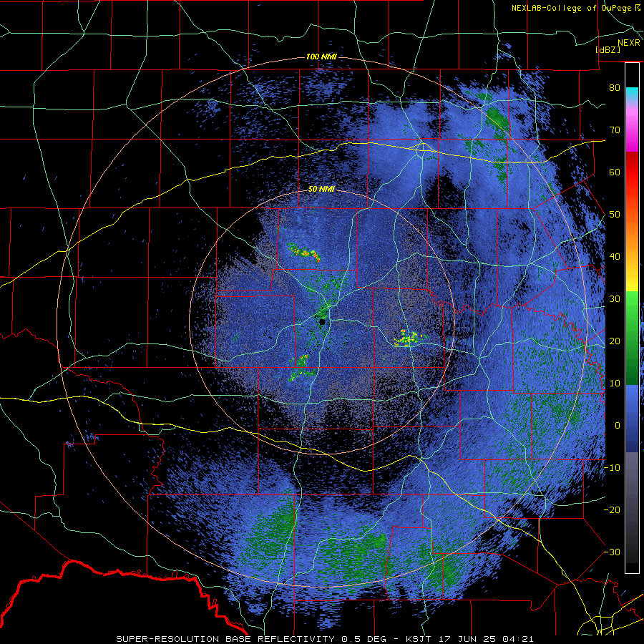Click the NEXR text above the scale
The width and height of the screenshot is (644, 644).
coord(629,43)
